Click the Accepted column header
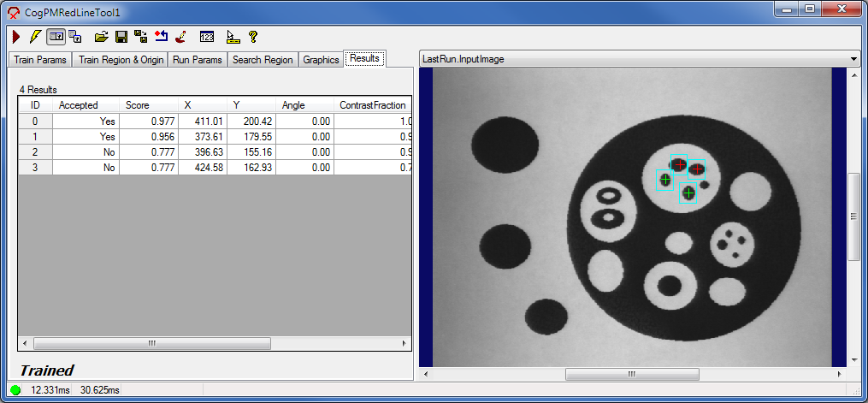Screen dimensions: 868x403 click(x=86, y=105)
